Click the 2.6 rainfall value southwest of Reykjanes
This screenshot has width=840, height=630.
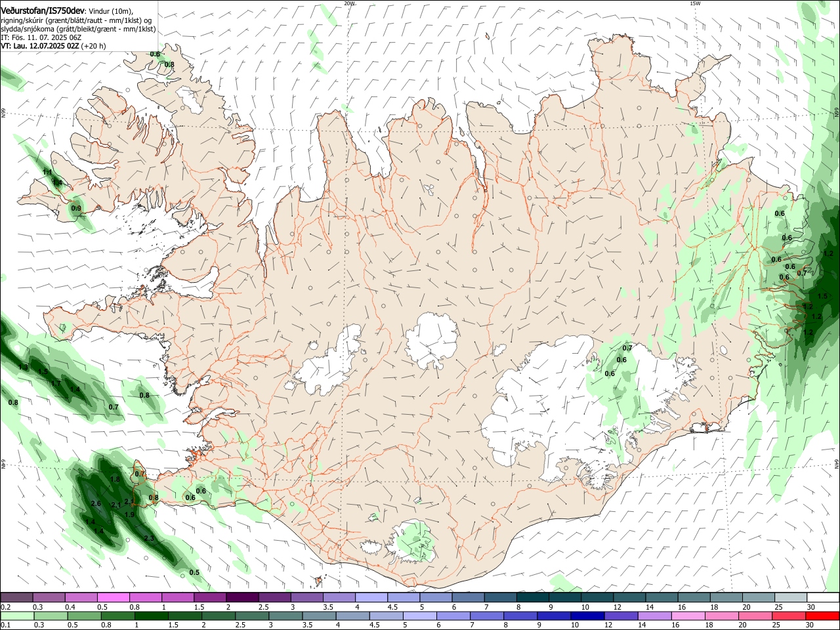(x=96, y=503)
